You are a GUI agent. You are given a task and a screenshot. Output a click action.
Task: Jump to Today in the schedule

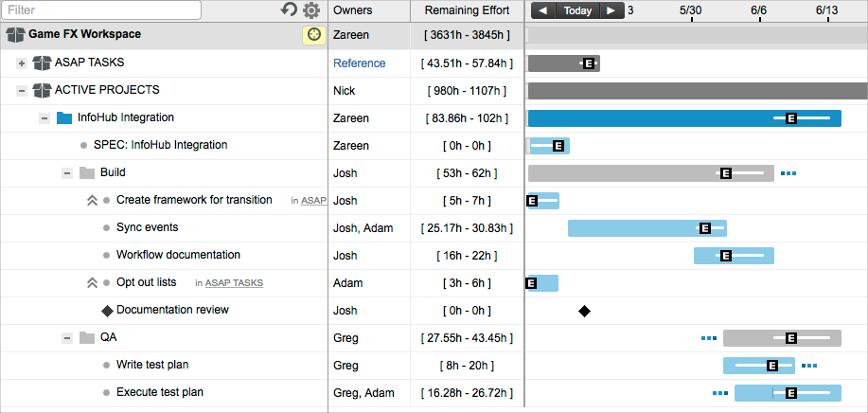(x=577, y=10)
